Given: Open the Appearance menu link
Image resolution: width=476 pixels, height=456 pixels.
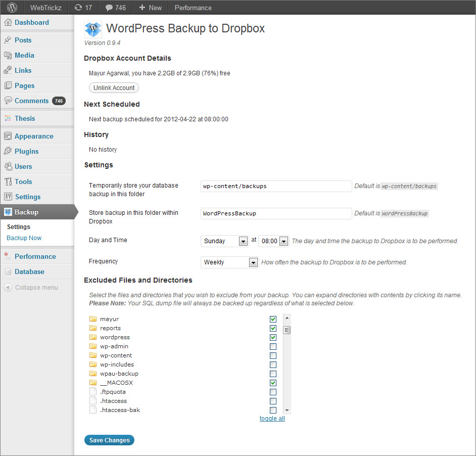Looking at the screenshot, I should click(34, 136).
